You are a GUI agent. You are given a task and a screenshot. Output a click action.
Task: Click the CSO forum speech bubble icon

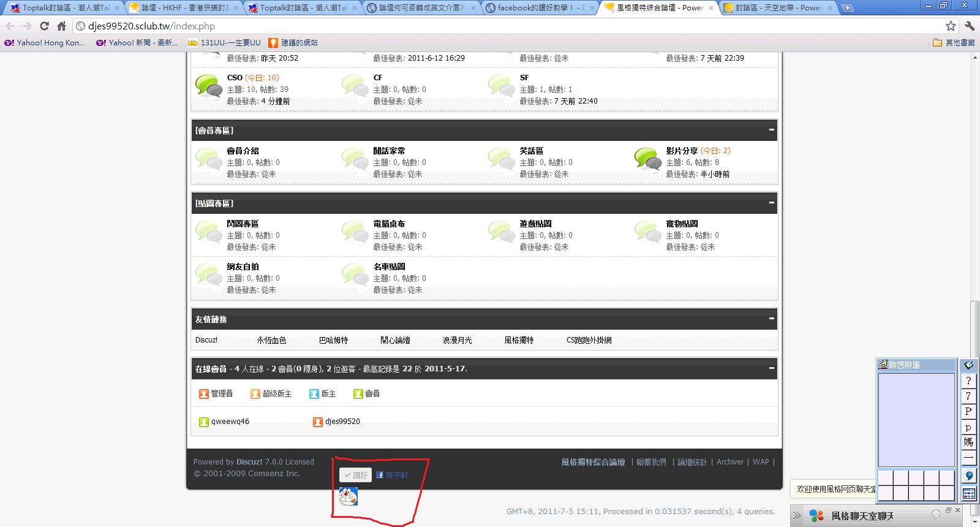coord(208,86)
